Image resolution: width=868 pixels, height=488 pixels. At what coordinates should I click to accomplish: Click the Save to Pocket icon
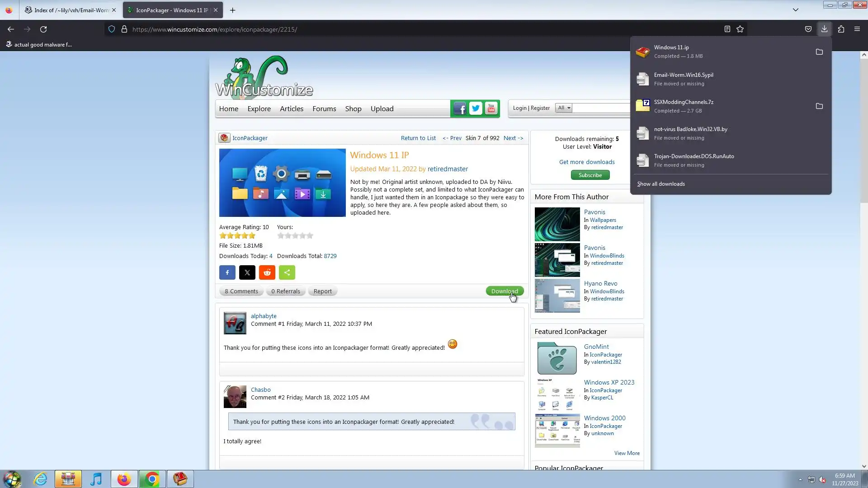pyautogui.click(x=808, y=29)
